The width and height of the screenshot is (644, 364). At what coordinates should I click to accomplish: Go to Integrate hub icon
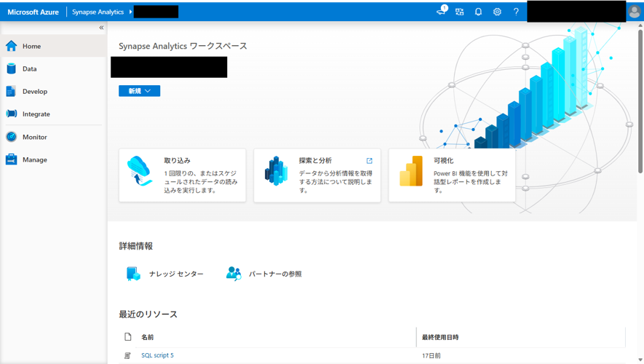pyautogui.click(x=11, y=114)
